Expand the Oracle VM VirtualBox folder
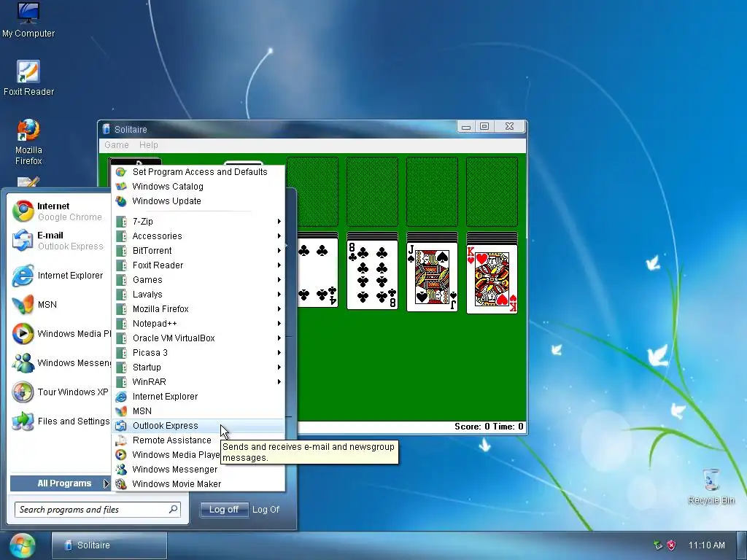 [x=198, y=338]
